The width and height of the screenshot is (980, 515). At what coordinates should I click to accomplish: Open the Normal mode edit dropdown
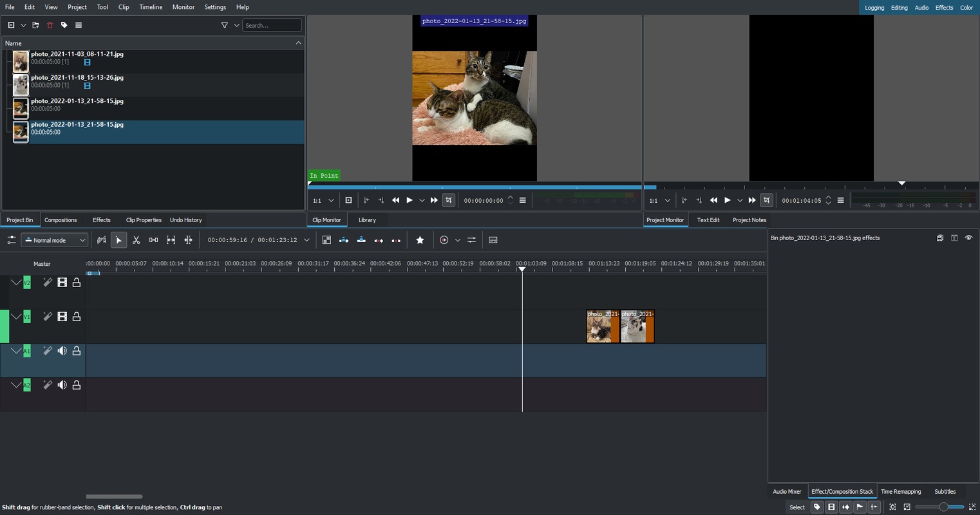[x=55, y=240]
